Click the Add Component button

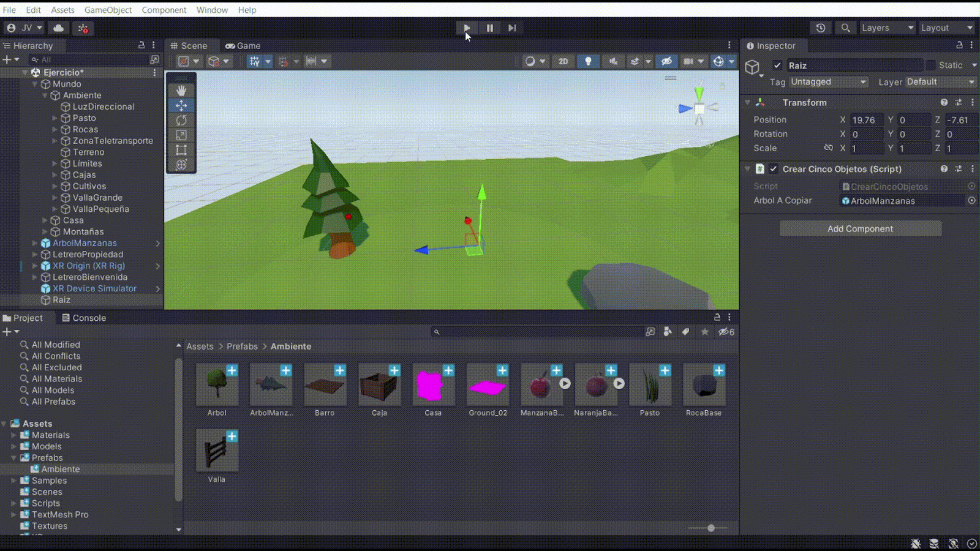(860, 228)
